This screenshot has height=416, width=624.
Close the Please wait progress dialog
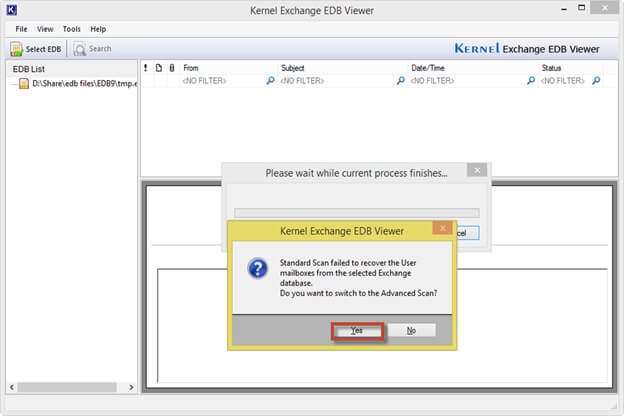pyautogui.click(x=477, y=170)
